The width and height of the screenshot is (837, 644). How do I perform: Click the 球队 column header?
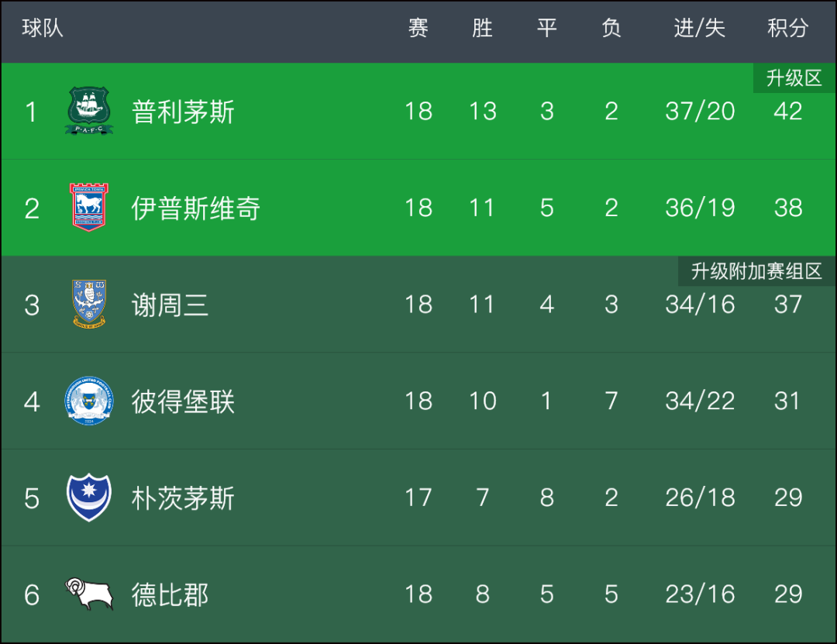42,28
